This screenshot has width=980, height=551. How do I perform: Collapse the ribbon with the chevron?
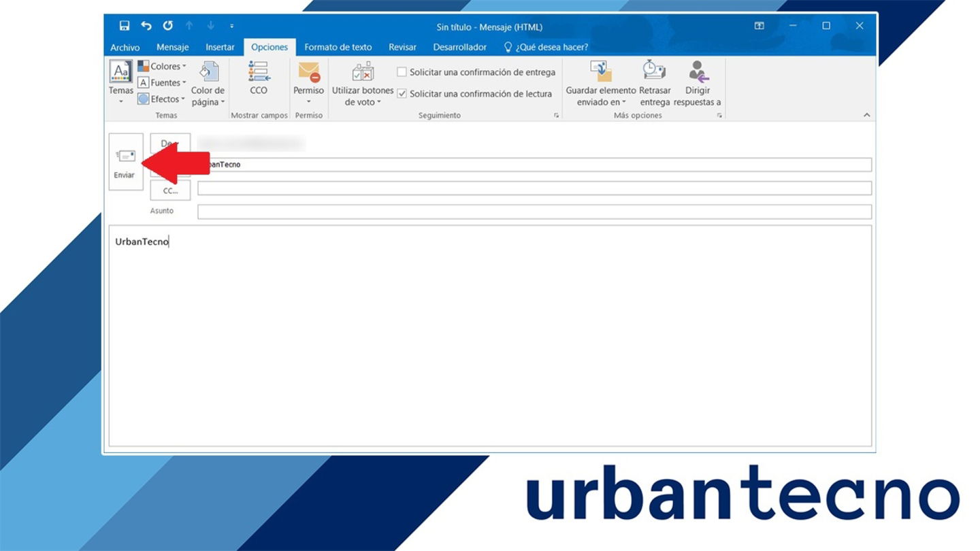coord(866,115)
